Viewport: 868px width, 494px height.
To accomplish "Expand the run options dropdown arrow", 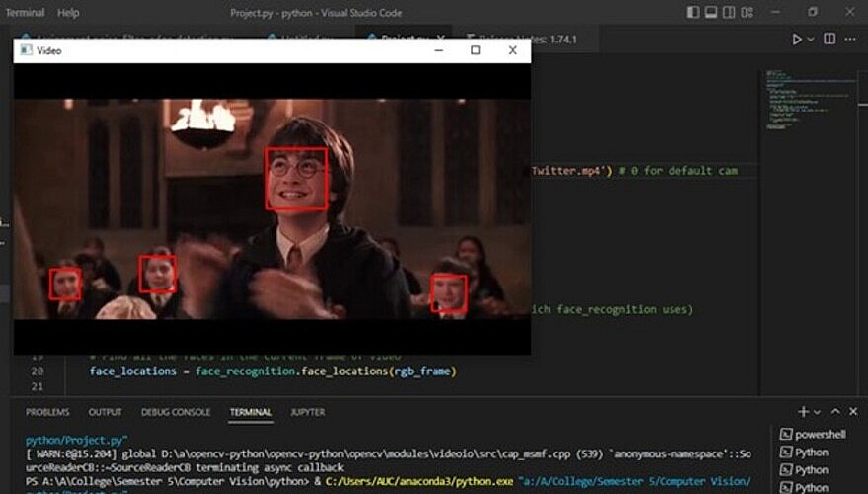I will click(811, 40).
